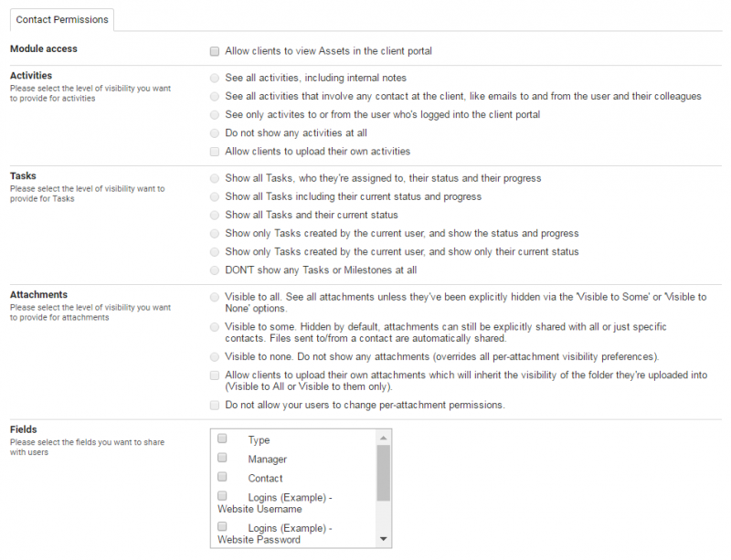Viewport: 731px width, 560px height.
Task: Choose Visible to none attachments option
Action: pos(214,356)
